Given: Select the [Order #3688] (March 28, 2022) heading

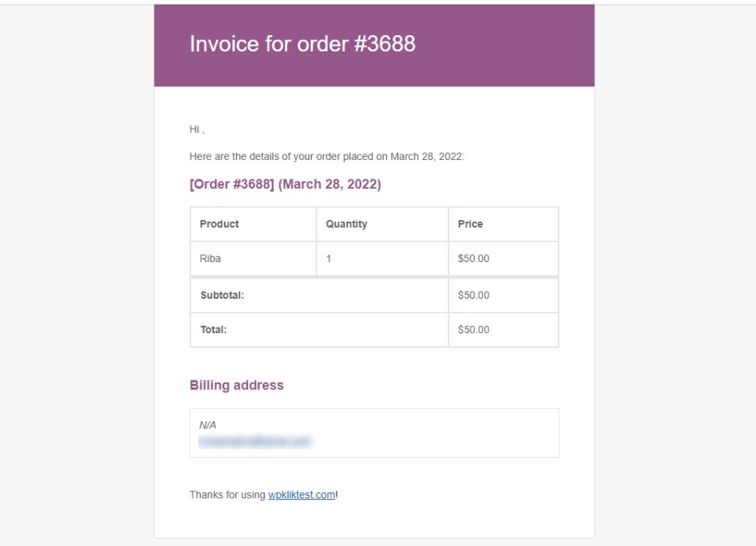Looking at the screenshot, I should tap(286, 184).
